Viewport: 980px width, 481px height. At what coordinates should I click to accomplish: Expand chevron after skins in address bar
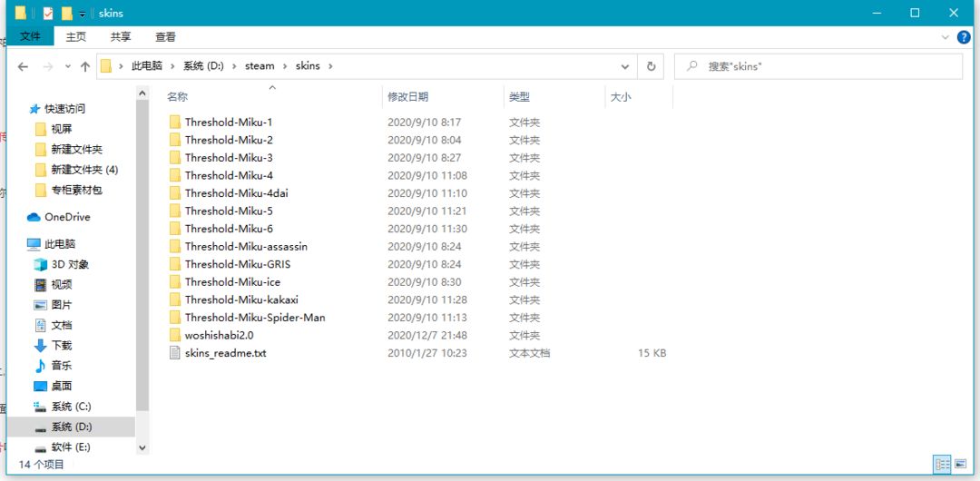(x=330, y=65)
